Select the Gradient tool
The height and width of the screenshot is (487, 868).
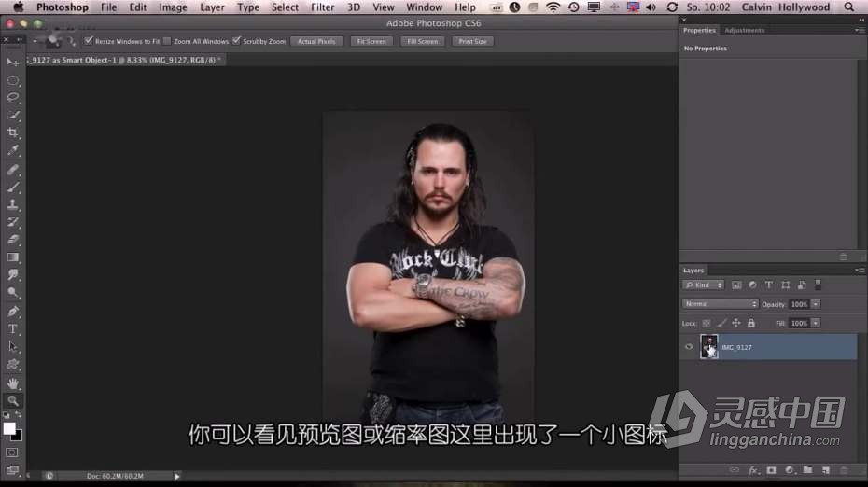click(x=13, y=257)
